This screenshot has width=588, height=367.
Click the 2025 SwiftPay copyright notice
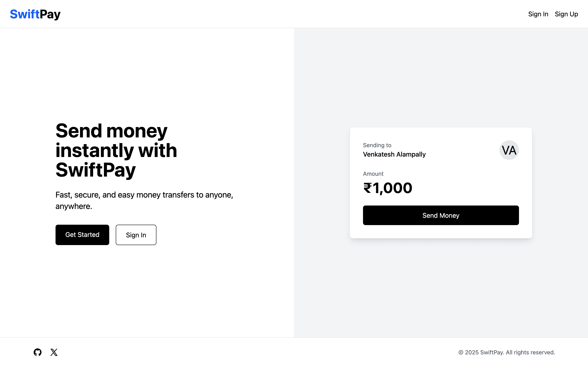[507, 352]
